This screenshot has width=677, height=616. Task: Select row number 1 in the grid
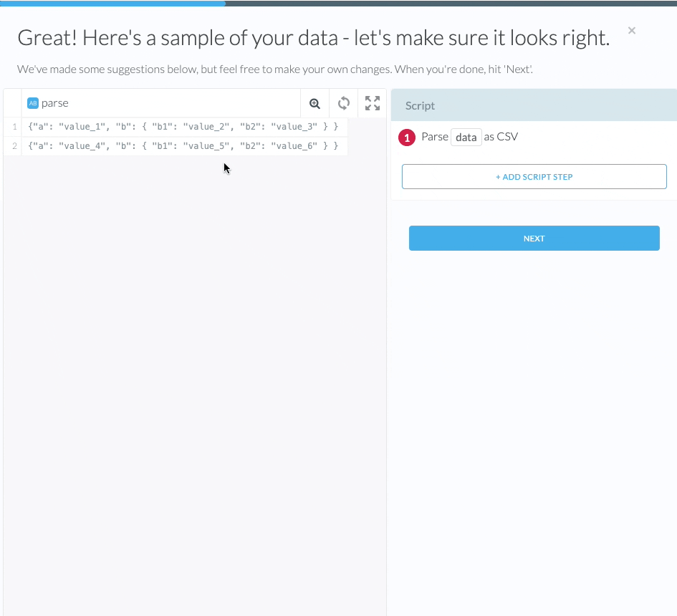click(14, 127)
